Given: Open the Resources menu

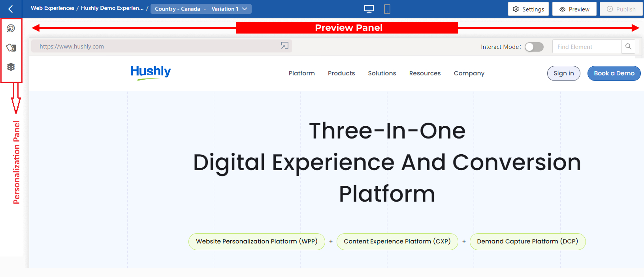Looking at the screenshot, I should coord(425,73).
